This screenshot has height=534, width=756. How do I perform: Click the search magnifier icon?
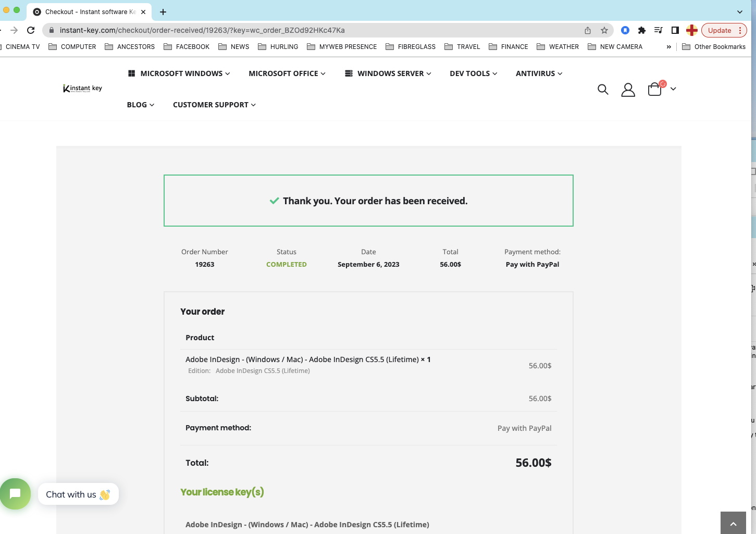pos(603,90)
